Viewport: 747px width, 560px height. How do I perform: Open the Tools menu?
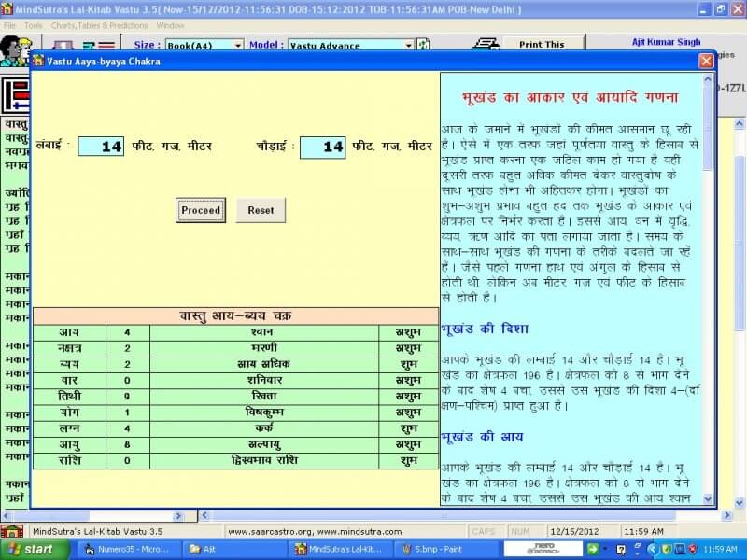click(34, 26)
